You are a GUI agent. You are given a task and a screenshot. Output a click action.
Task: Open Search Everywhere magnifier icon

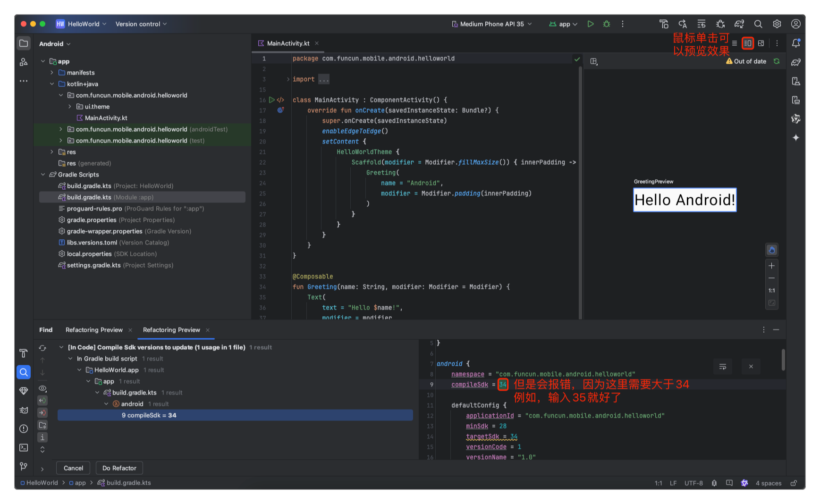(758, 24)
